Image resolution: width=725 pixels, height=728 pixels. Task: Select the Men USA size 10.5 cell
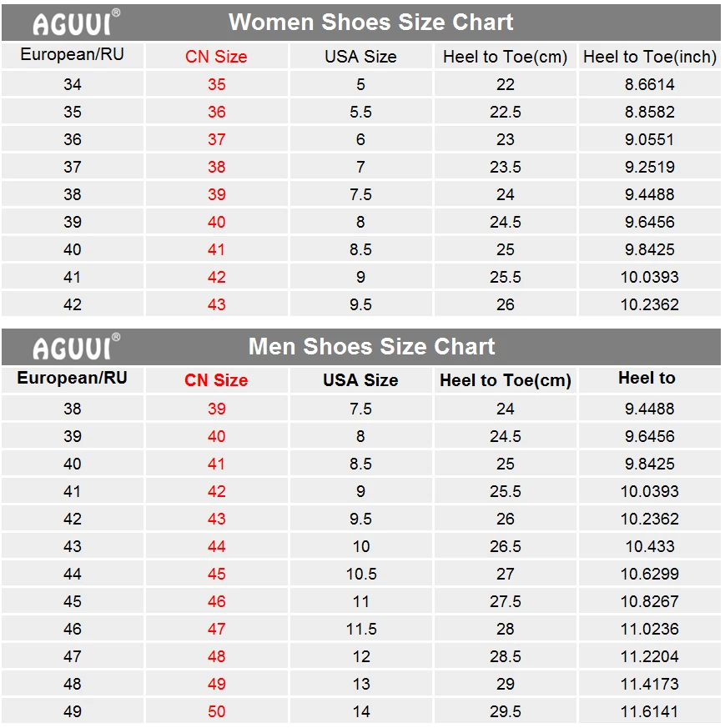pyautogui.click(x=361, y=574)
